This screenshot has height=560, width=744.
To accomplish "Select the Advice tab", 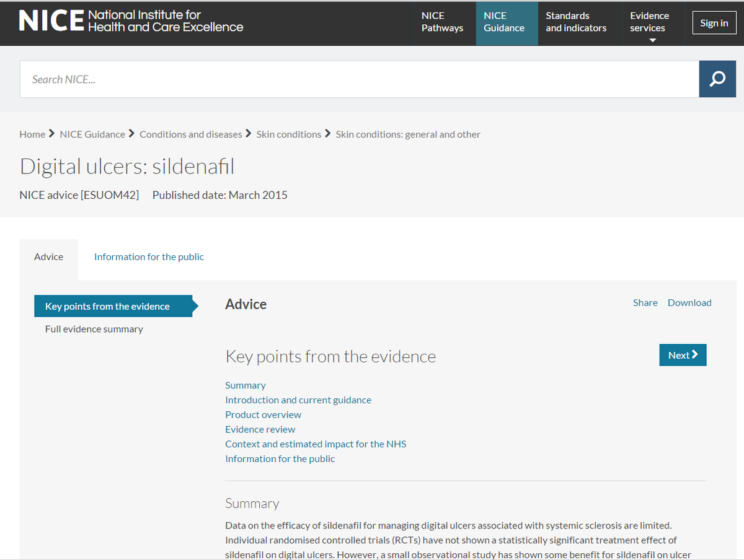I will click(x=49, y=257).
